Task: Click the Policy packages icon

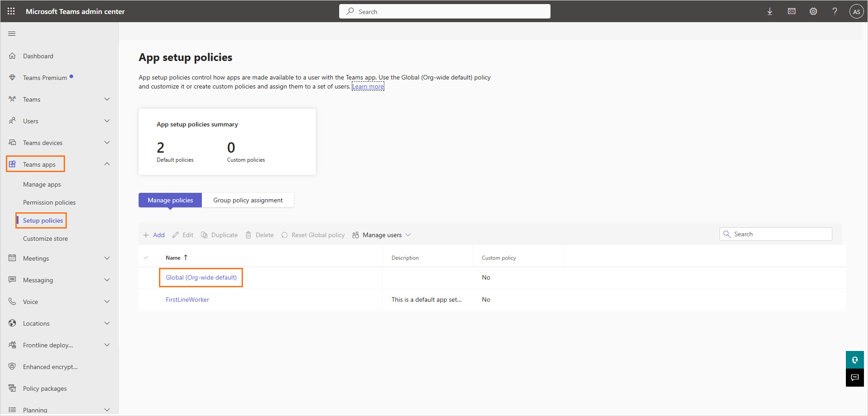Action: (x=12, y=388)
